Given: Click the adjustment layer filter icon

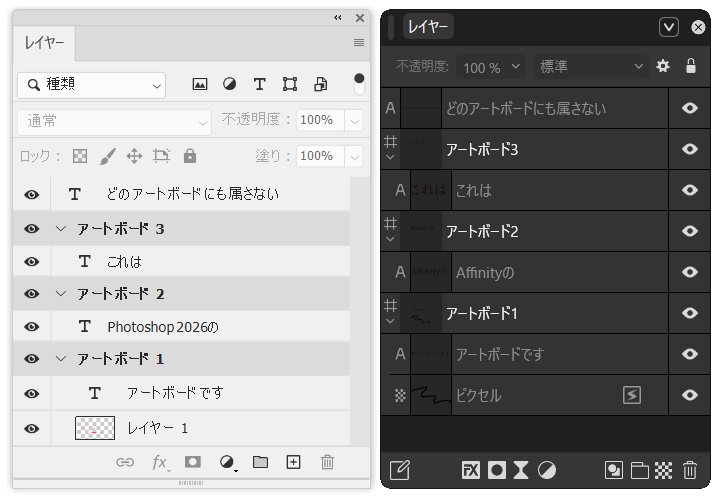Looking at the screenshot, I should pyautogui.click(x=229, y=85).
